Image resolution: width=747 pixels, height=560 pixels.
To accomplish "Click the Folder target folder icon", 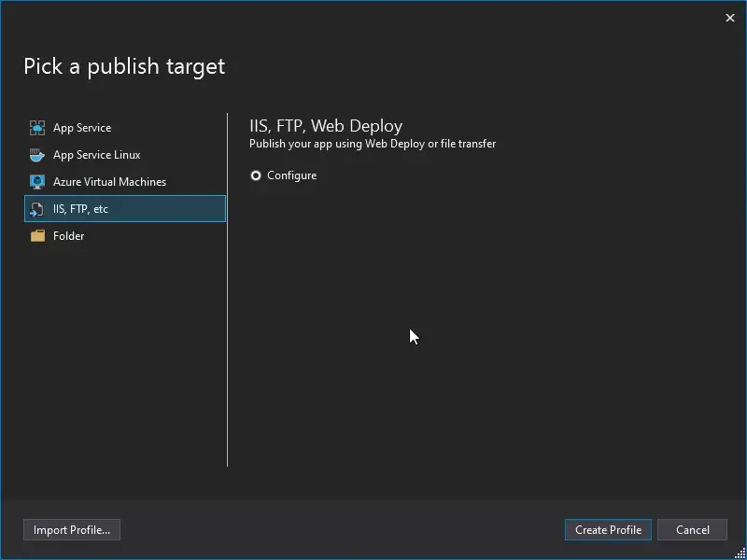I will [37, 235].
